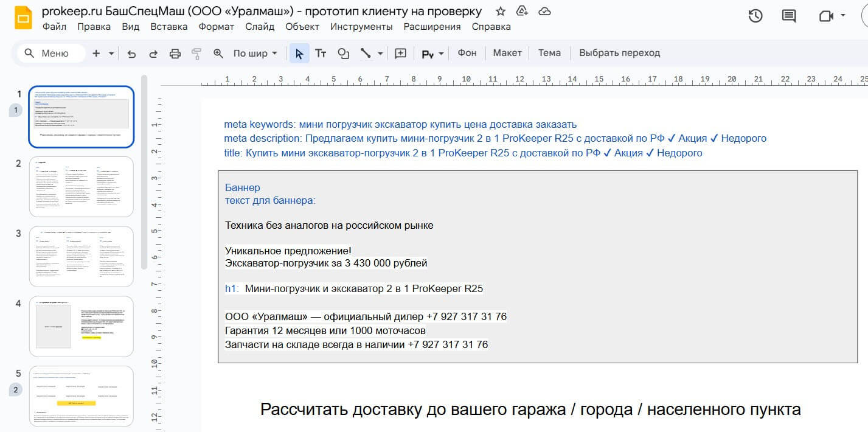Click "Баннер" heading text on slide

pos(243,187)
